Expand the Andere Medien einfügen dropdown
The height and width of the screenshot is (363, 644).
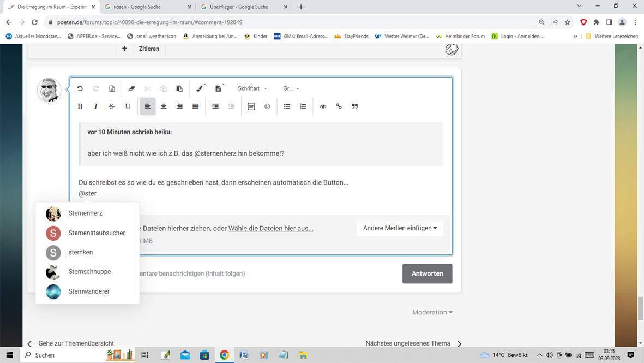point(400,228)
